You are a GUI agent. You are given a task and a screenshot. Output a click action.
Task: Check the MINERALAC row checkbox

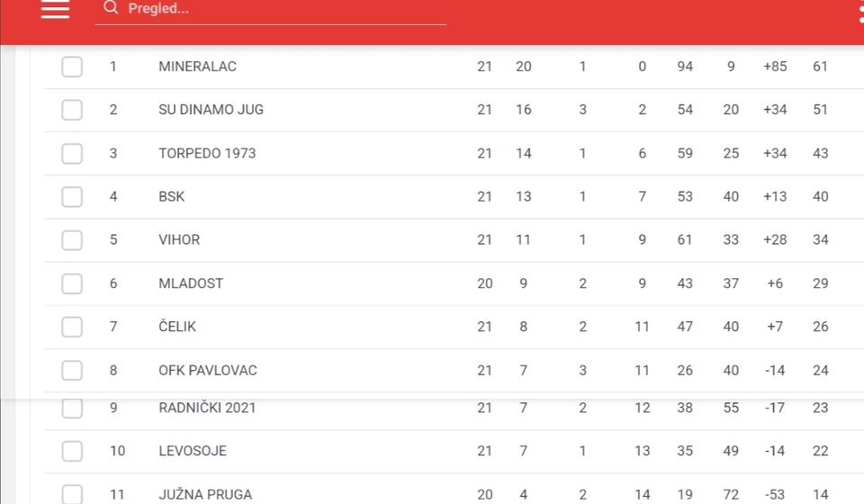click(72, 67)
